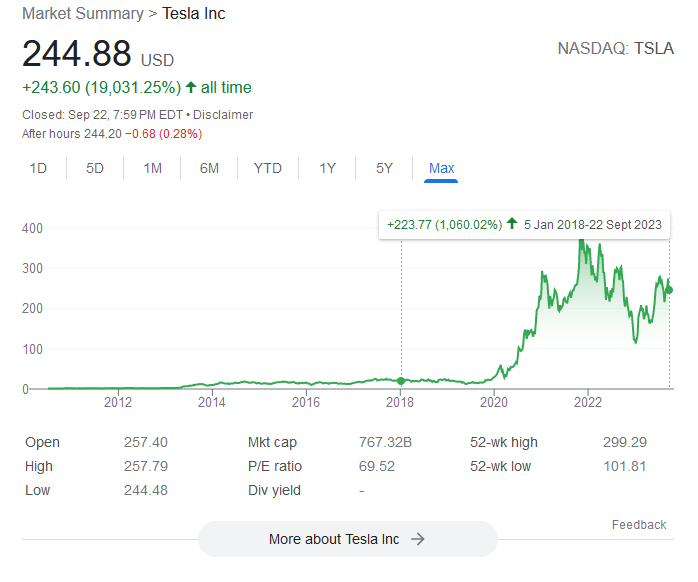Open the YTD chart view
Viewport: 698px width, 582px height.
point(268,168)
